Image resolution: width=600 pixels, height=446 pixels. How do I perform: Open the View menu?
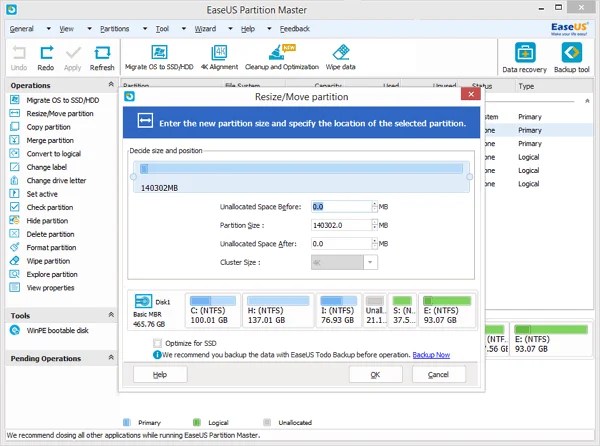(x=67, y=29)
